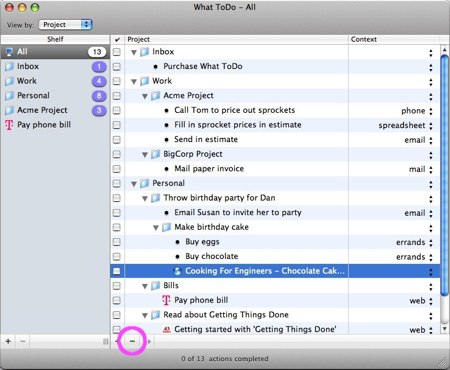Click the email context of Send in estimate

click(415, 140)
